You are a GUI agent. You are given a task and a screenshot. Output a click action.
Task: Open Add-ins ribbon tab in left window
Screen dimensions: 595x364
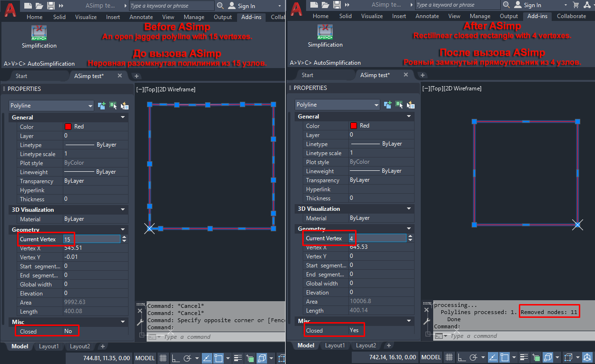[251, 17]
